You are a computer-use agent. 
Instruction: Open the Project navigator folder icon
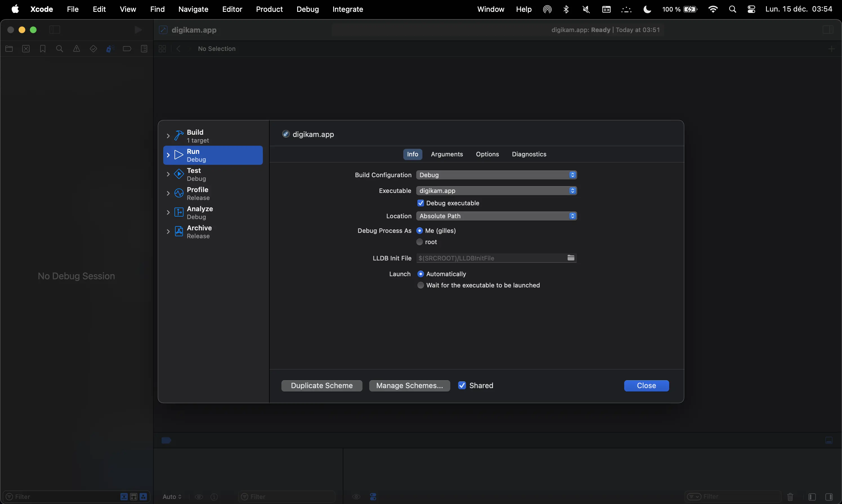(x=9, y=49)
